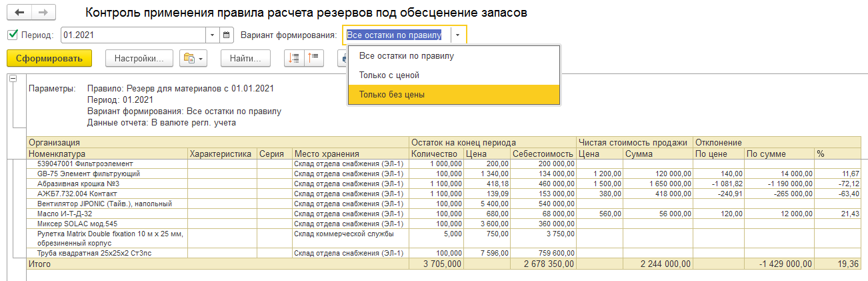Expand all groups icon in toolbar
Viewport: 868px width, 281px height.
coord(294,59)
